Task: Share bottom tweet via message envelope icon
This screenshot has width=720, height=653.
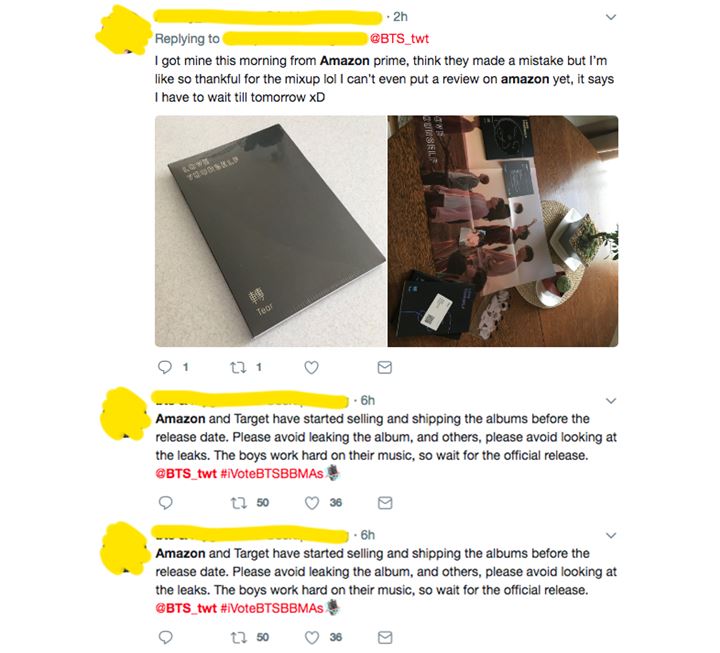Action: [385, 637]
